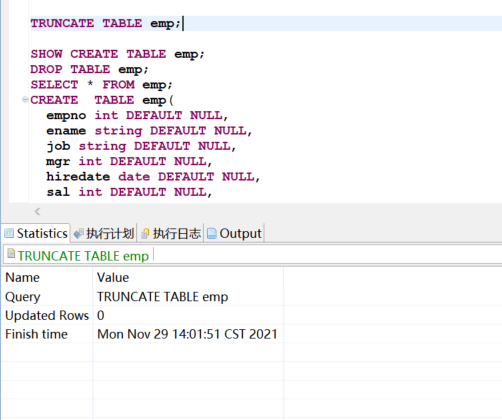Open the 执行日志 tab
This screenshot has width=502, height=420.
click(x=171, y=233)
